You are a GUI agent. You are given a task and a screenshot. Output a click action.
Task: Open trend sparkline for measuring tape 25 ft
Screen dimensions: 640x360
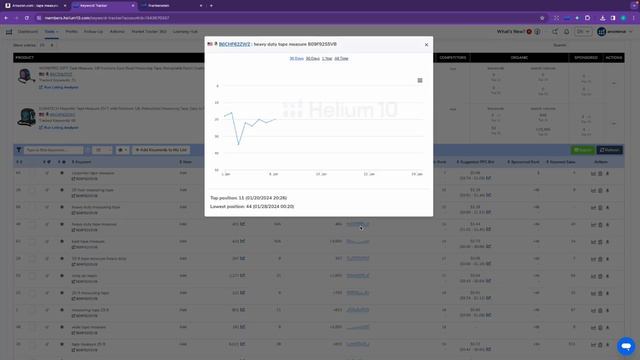358,310
